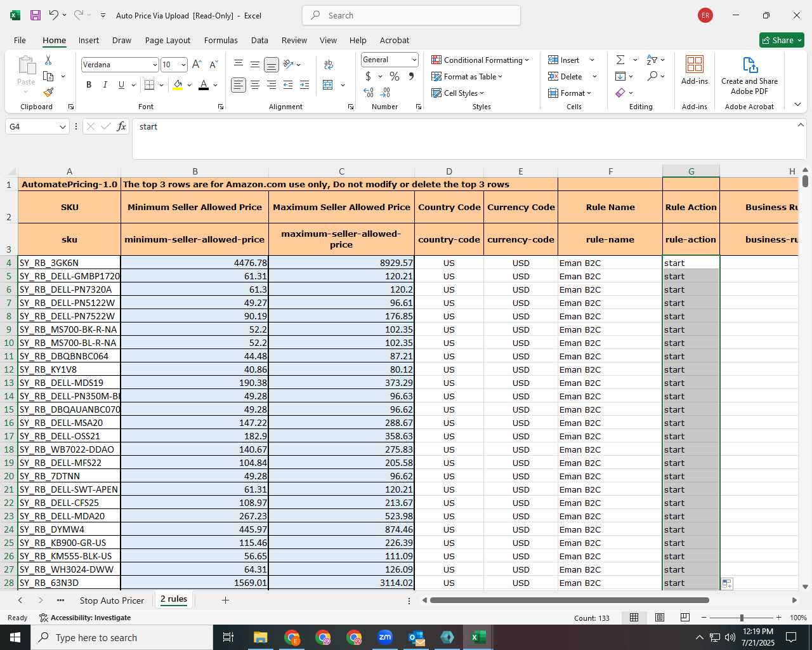Open the Name Box dropdown arrow
Image resolution: width=812 pixels, height=650 pixels.
pyautogui.click(x=63, y=127)
